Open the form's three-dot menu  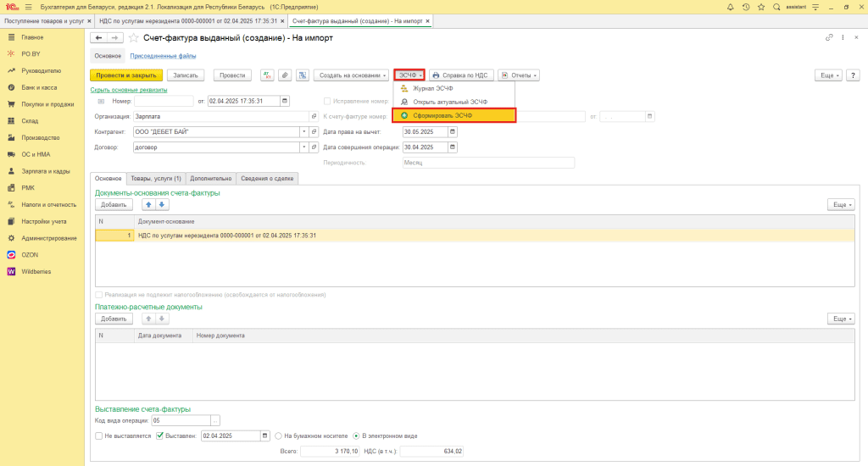843,37
